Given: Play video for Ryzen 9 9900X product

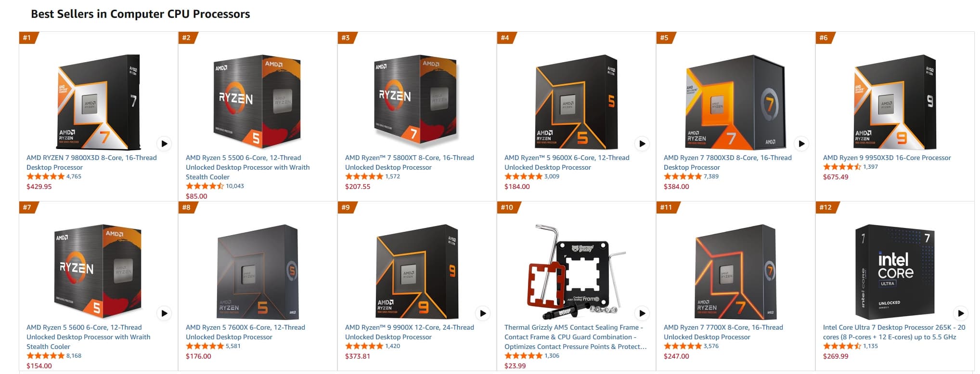Looking at the screenshot, I should 483,313.
